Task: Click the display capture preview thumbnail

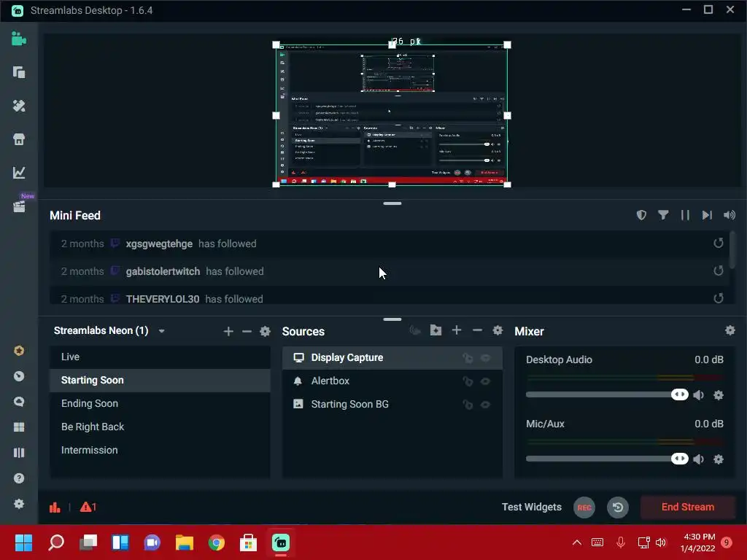Action: tap(392, 114)
